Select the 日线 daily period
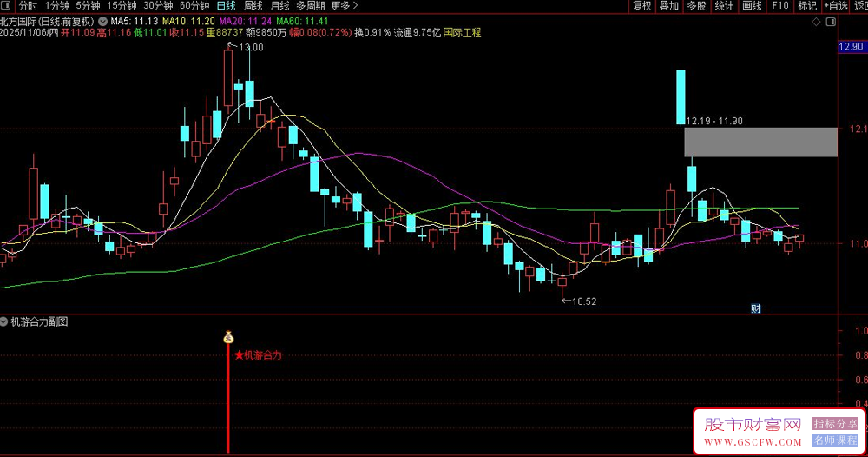Image resolution: width=868 pixels, height=457 pixels. tap(226, 5)
